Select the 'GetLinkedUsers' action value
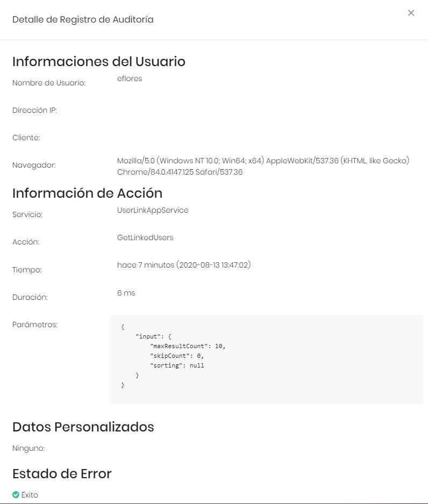The image size is (428, 504). (x=145, y=237)
